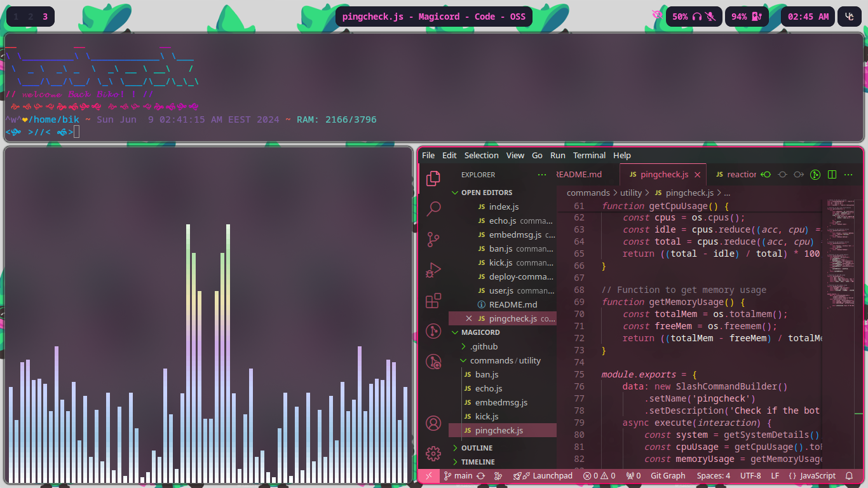Viewport: 868px width, 488px height.
Task: Click the microphone mute icon in top bar
Action: [x=710, y=17]
